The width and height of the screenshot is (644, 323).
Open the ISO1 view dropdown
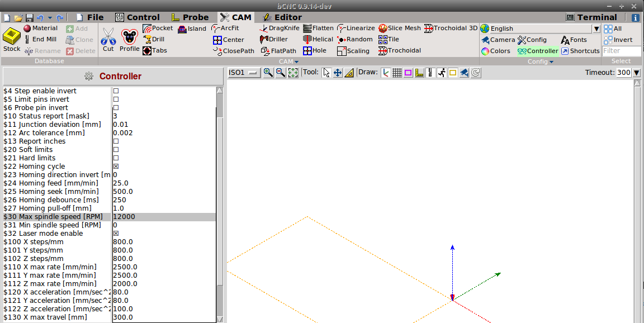coord(244,73)
